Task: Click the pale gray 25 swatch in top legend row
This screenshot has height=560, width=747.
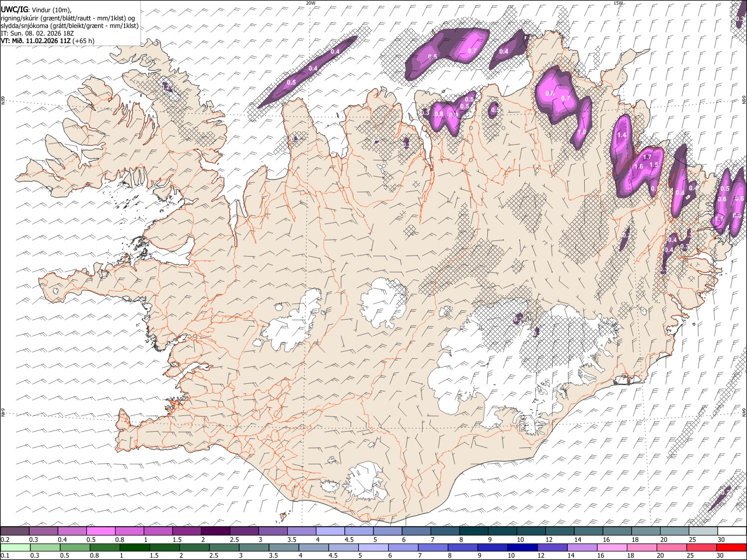Action: (x=703, y=531)
